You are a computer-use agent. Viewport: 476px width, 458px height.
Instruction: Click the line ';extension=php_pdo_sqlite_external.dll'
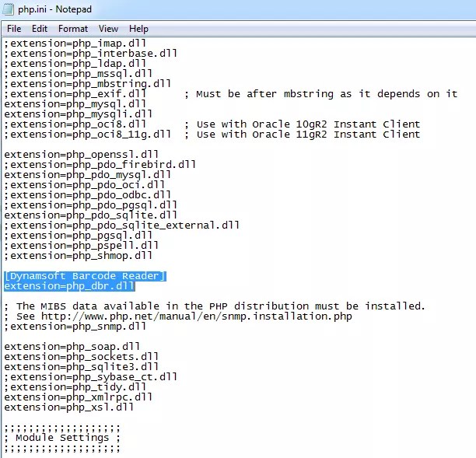click(121, 226)
